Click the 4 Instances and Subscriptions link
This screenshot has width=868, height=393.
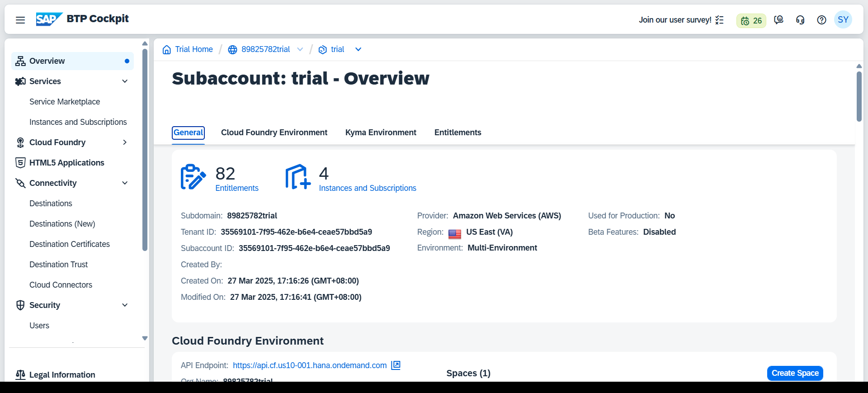pos(368,188)
